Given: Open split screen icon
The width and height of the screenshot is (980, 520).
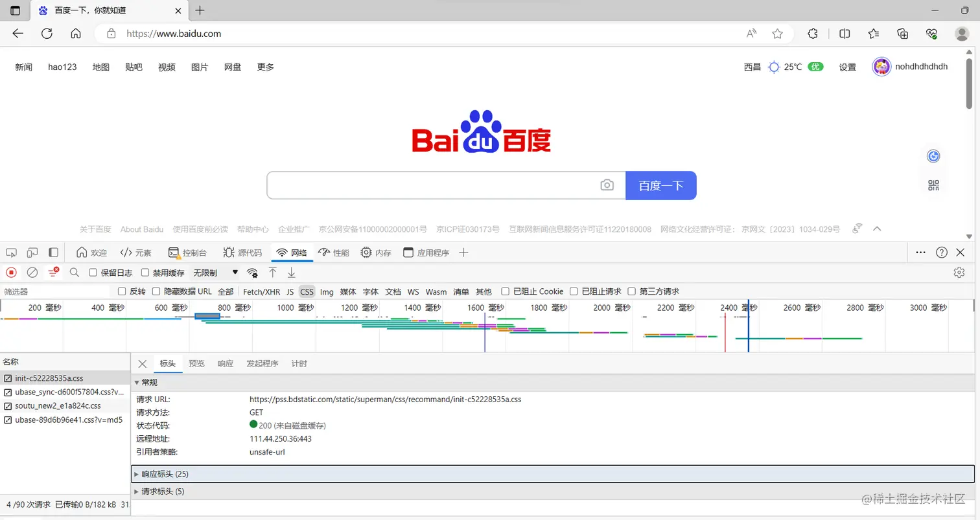Looking at the screenshot, I should pos(845,34).
